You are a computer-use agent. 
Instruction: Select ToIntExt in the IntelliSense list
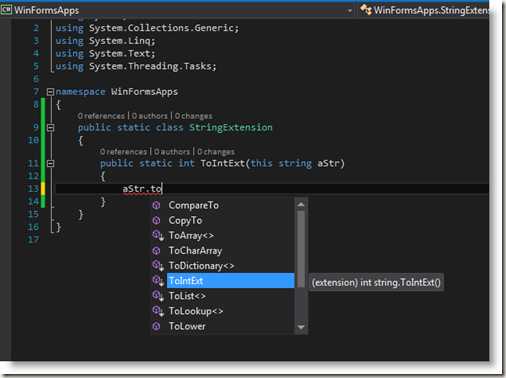click(230, 281)
